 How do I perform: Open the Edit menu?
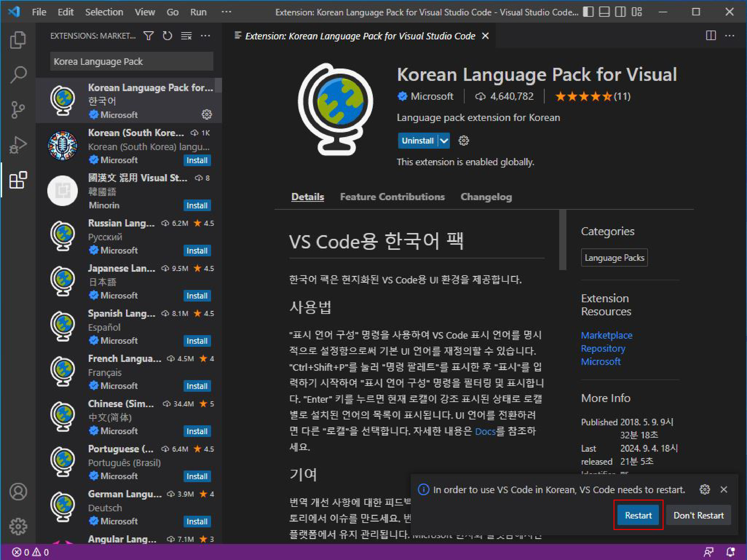pyautogui.click(x=65, y=12)
